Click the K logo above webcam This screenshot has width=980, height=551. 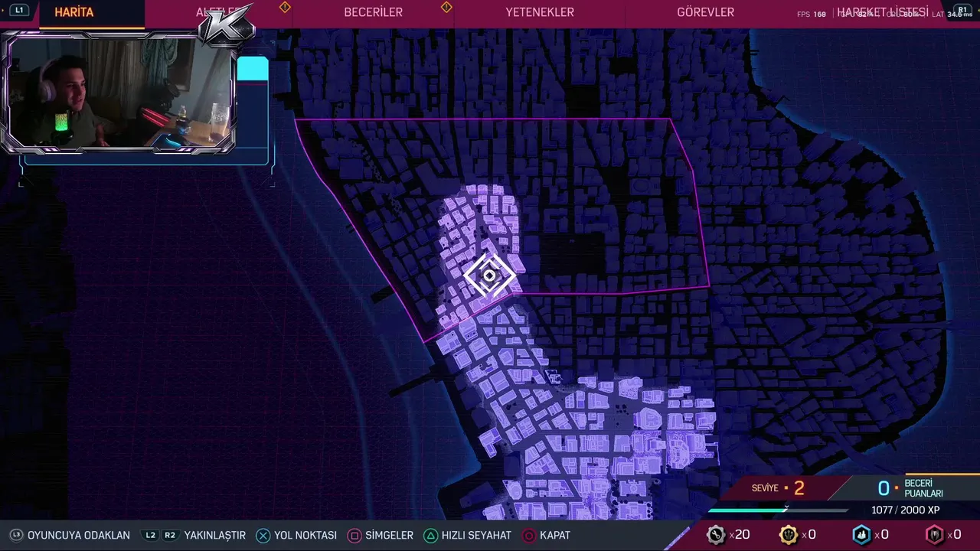click(x=227, y=25)
